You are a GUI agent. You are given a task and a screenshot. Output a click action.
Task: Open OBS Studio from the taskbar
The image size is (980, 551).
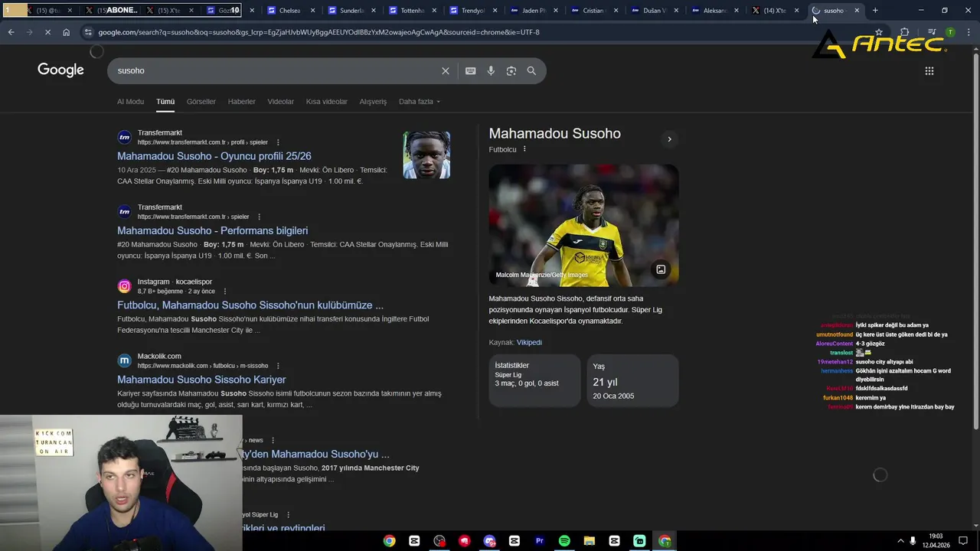coord(439,541)
